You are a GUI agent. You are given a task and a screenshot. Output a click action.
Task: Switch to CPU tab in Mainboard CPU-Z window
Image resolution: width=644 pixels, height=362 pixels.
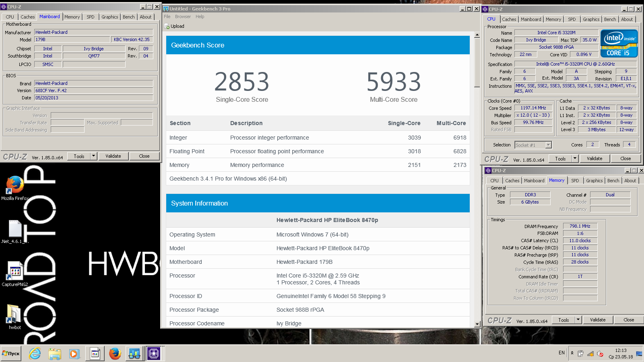[x=10, y=17]
